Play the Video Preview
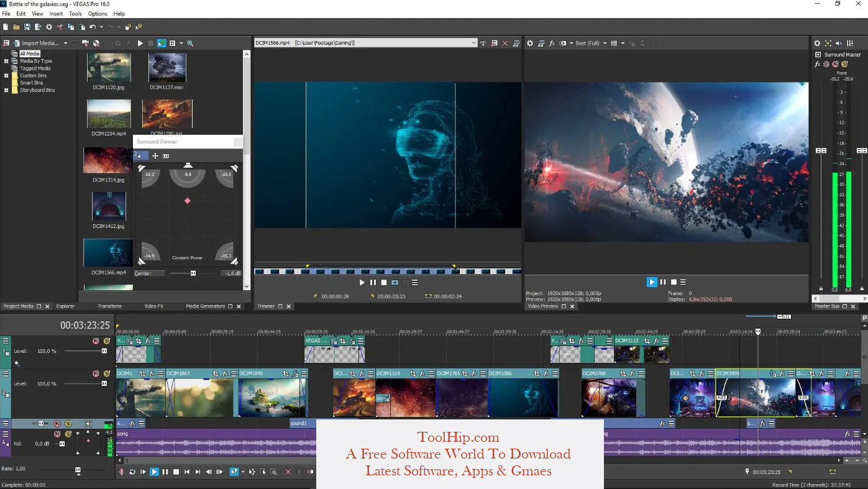 (652, 282)
